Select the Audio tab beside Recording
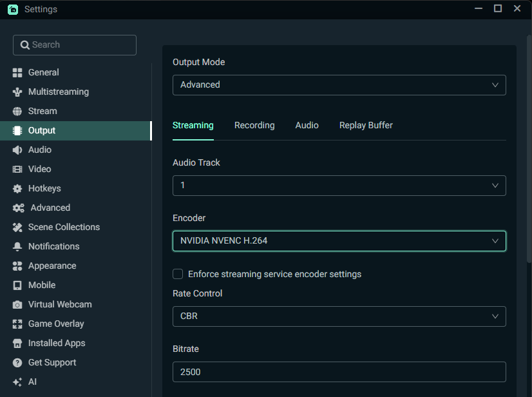 (x=307, y=125)
